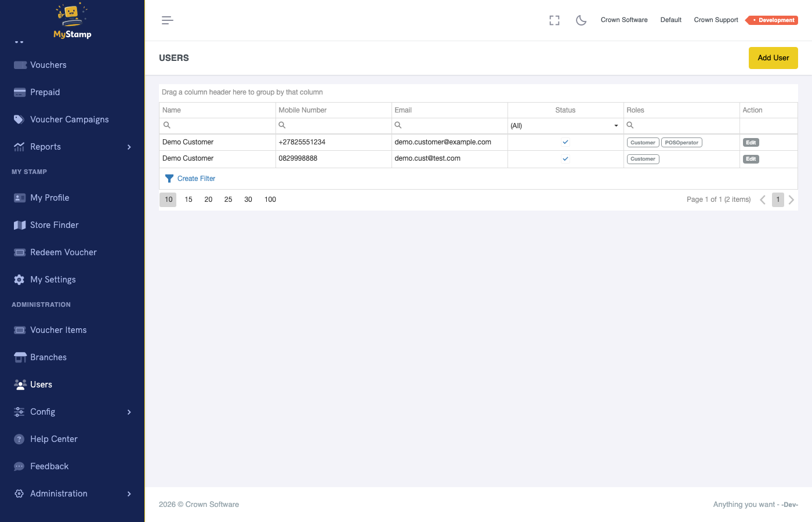Select the demo.cust@test.com email cell
The image size is (812, 522).
(449, 158)
